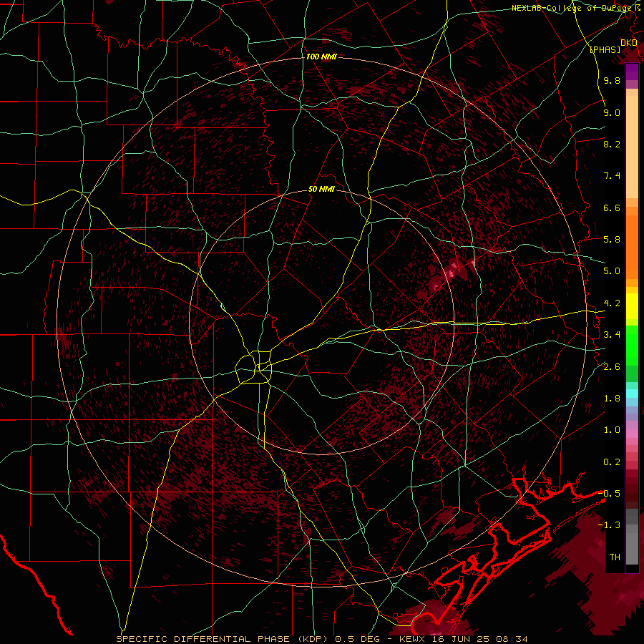This screenshot has width=644, height=644.
Task: Select the 100 NMI range ring label
Action: click(x=321, y=57)
